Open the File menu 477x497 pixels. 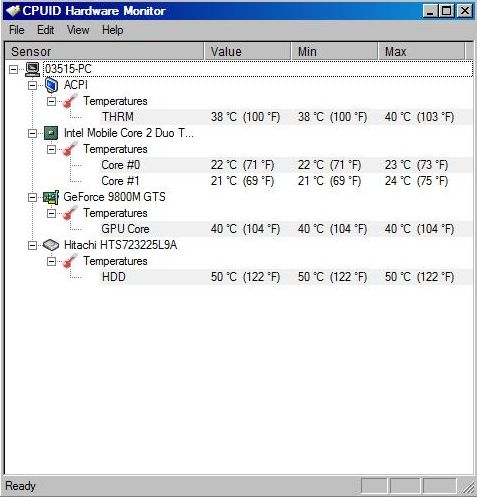point(17,30)
